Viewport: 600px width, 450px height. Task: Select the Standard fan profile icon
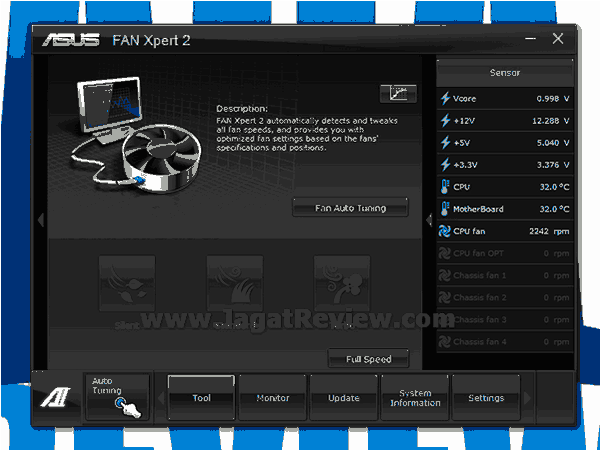click(235, 284)
